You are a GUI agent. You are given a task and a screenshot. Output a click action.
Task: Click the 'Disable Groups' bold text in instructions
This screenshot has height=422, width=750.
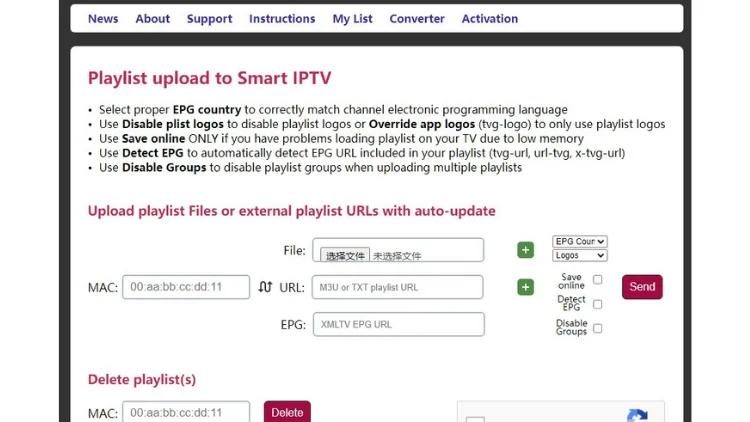tap(164, 167)
